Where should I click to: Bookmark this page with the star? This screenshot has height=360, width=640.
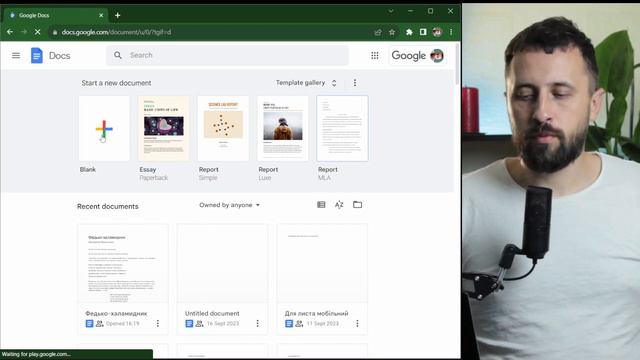392,32
